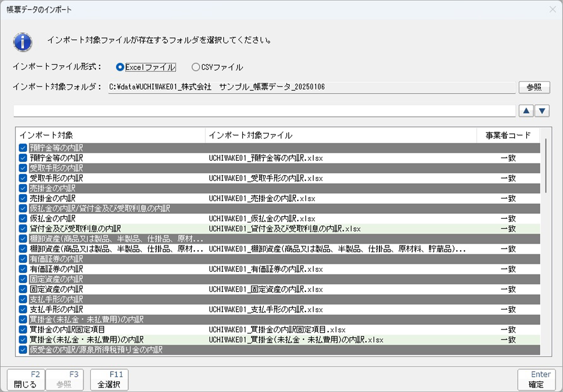Toggle the 有価証券の内訳 group header checkbox
Screen dimensions: 563x392
tap(23, 259)
